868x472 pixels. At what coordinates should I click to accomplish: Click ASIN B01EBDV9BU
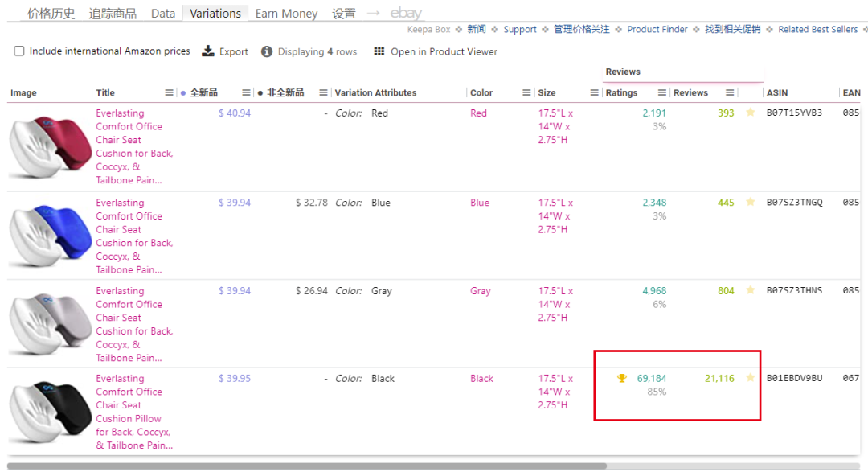[x=794, y=379]
